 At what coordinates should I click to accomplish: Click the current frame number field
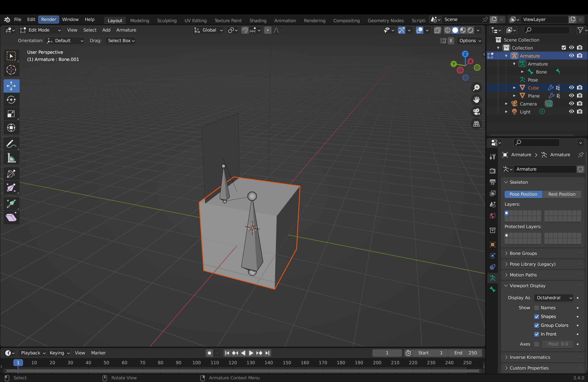pyautogui.click(x=387, y=353)
